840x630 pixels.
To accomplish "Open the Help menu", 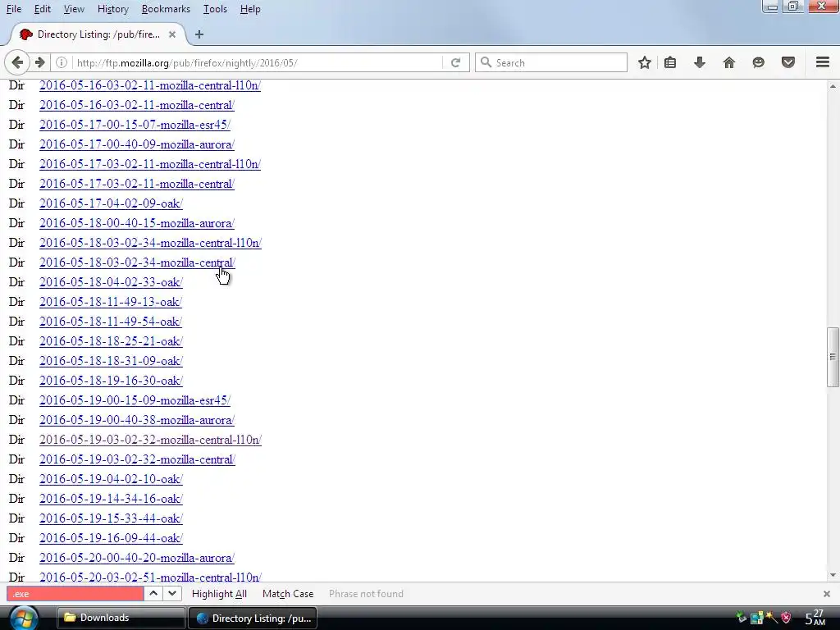I will coord(250,9).
